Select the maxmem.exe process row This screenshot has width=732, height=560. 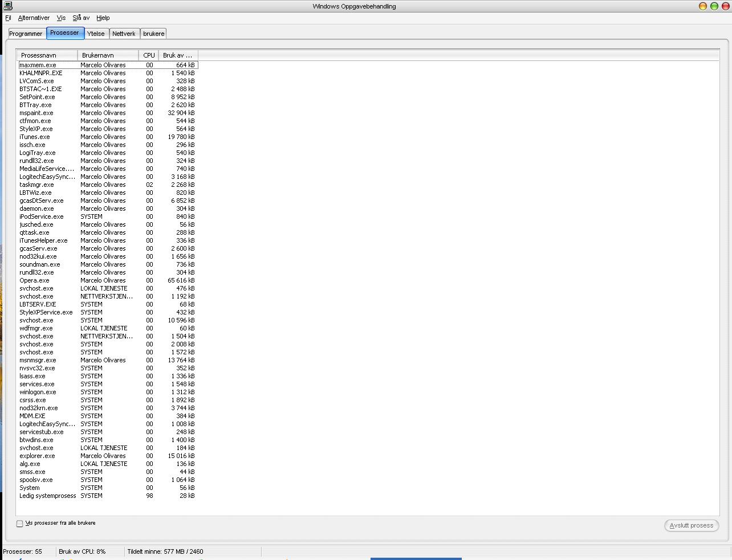108,65
